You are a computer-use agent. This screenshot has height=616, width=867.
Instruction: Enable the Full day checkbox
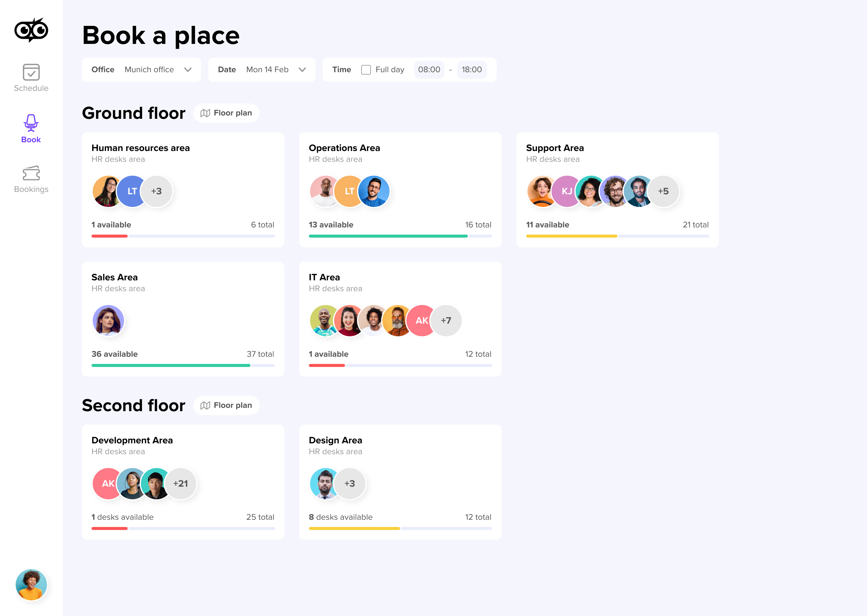(365, 69)
